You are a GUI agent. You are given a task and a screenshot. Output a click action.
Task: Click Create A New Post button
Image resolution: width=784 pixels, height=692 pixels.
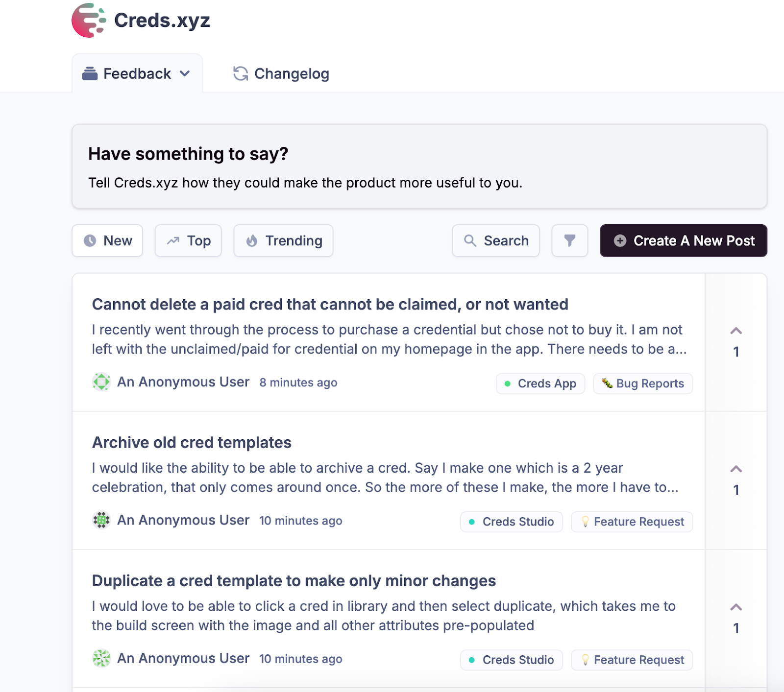683,240
